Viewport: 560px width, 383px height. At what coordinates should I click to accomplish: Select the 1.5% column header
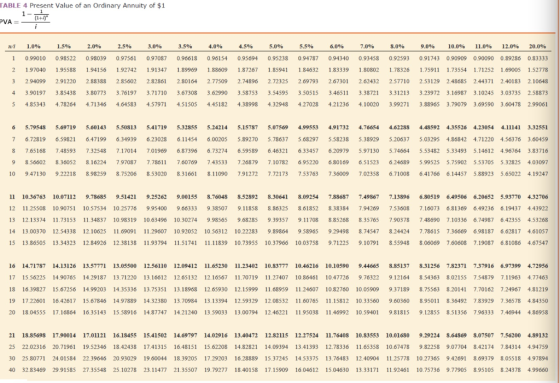click(x=64, y=46)
